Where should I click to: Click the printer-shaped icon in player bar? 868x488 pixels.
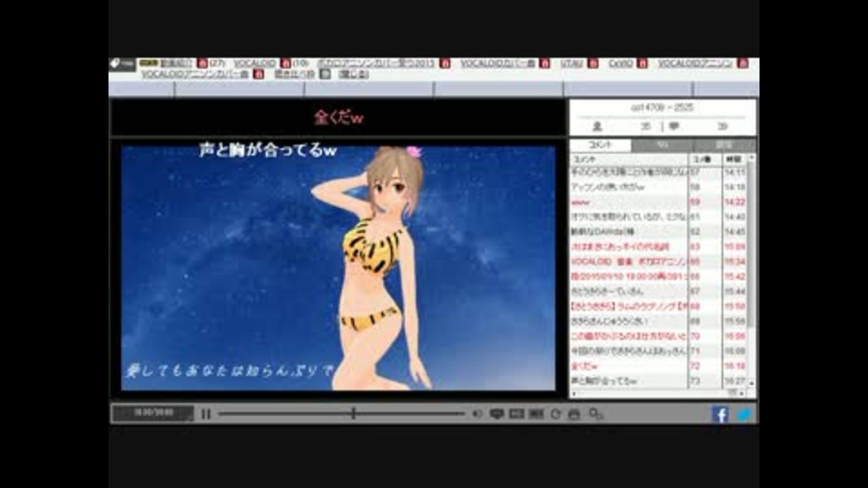(x=574, y=414)
